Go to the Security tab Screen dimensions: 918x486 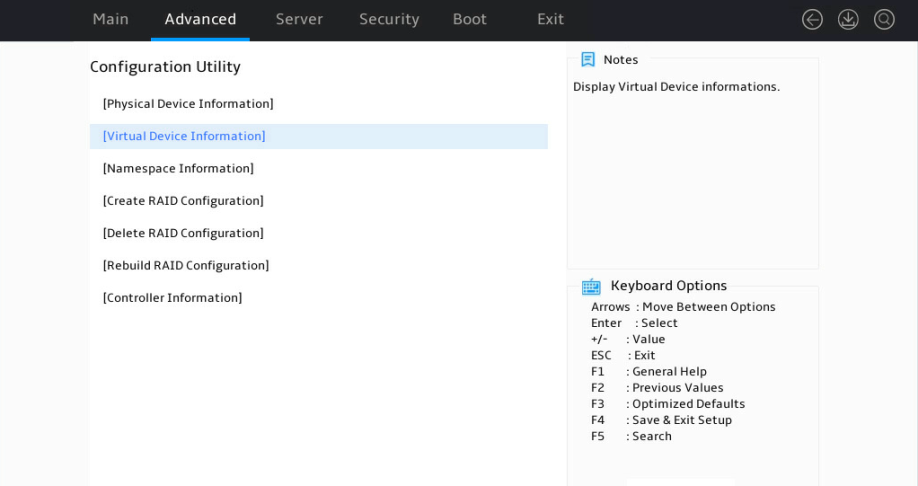click(389, 19)
